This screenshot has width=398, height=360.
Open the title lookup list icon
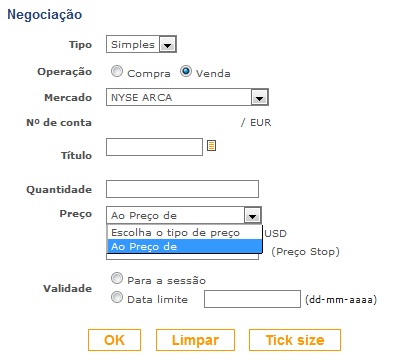[x=211, y=146]
